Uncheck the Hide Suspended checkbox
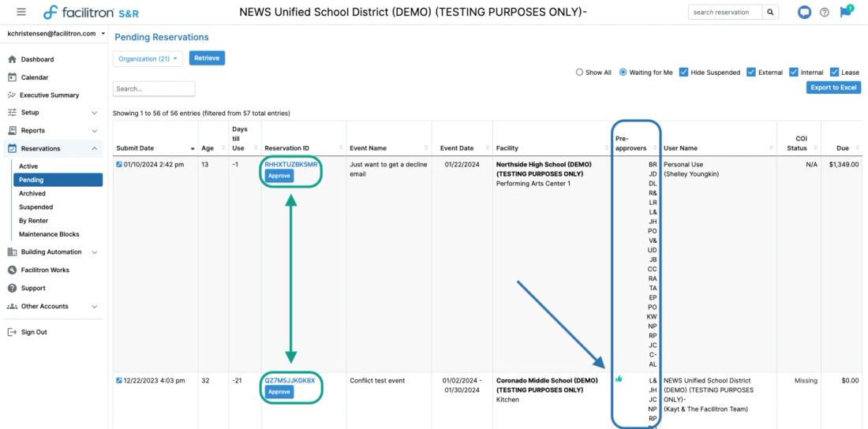The width and height of the screenshot is (868, 429). point(683,72)
